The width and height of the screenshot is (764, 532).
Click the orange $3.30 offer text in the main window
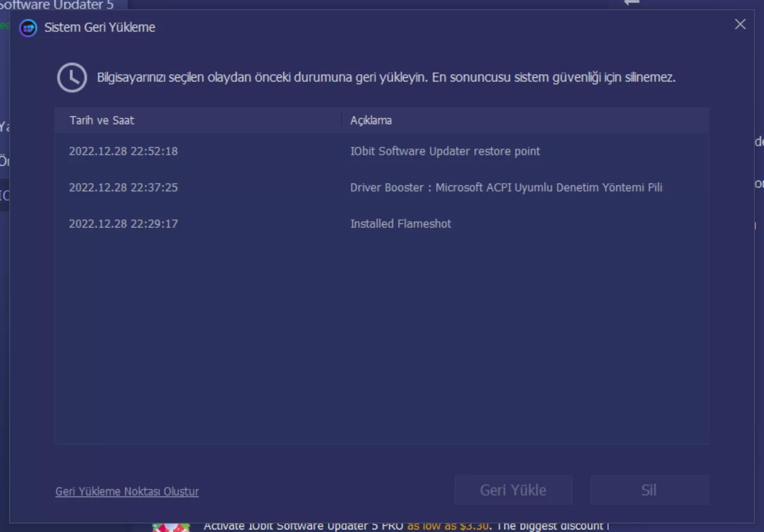click(x=448, y=526)
